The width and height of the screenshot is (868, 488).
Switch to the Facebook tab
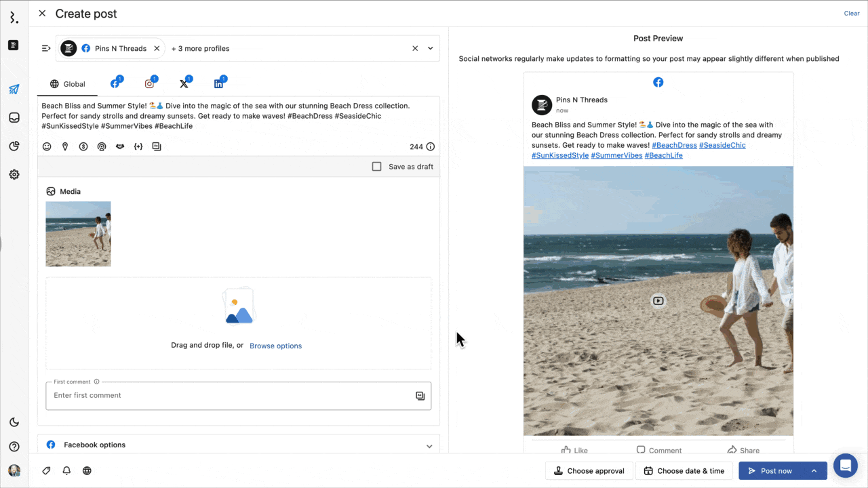point(115,84)
